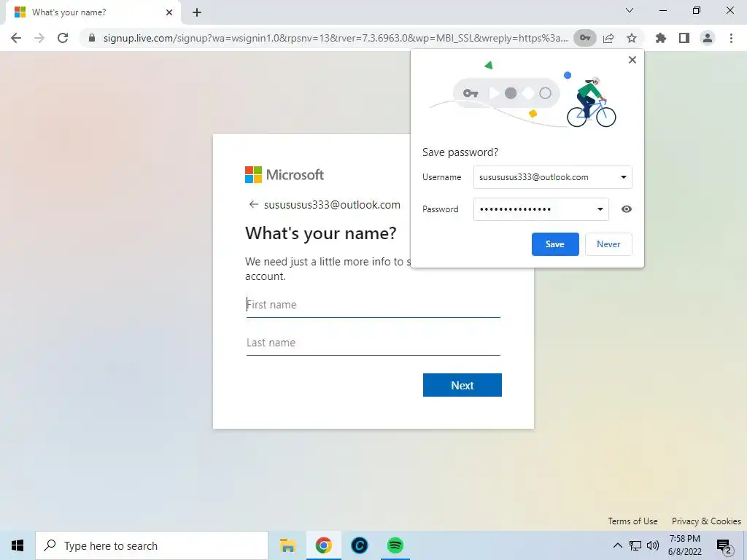
Task: Click Save in password prompt
Action: [555, 244]
